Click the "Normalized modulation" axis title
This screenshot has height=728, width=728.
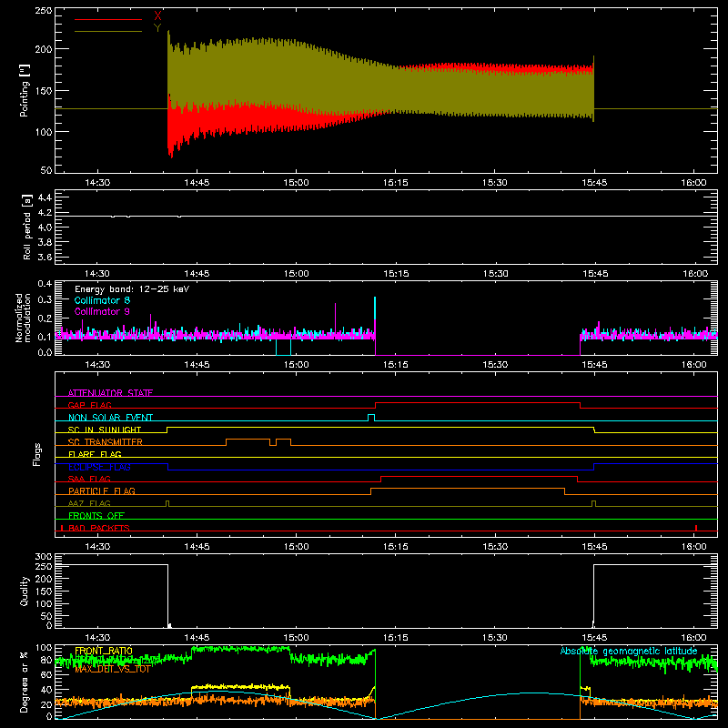[24, 318]
